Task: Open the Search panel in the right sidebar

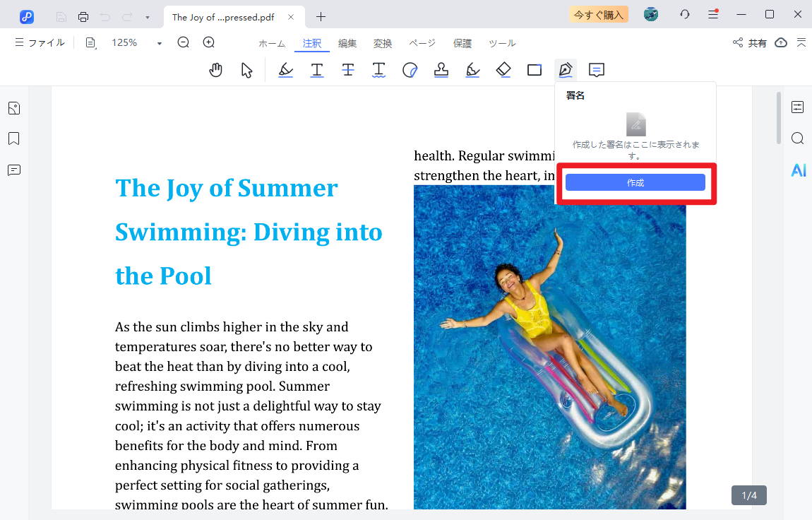Action: click(797, 138)
